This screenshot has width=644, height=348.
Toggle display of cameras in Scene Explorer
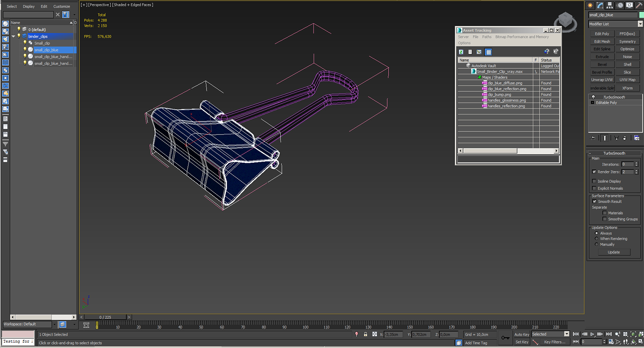click(5, 47)
